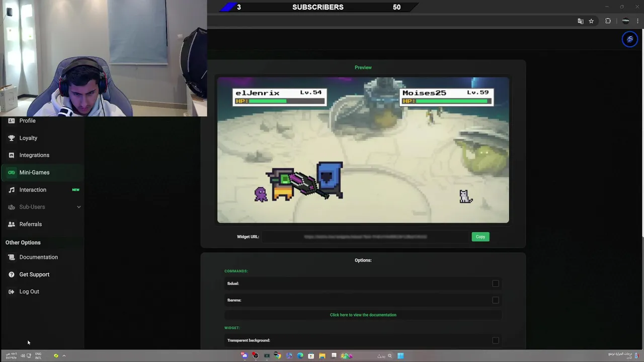This screenshot has height=362, width=644.
Task: Open Get Support
Action: [34, 275]
